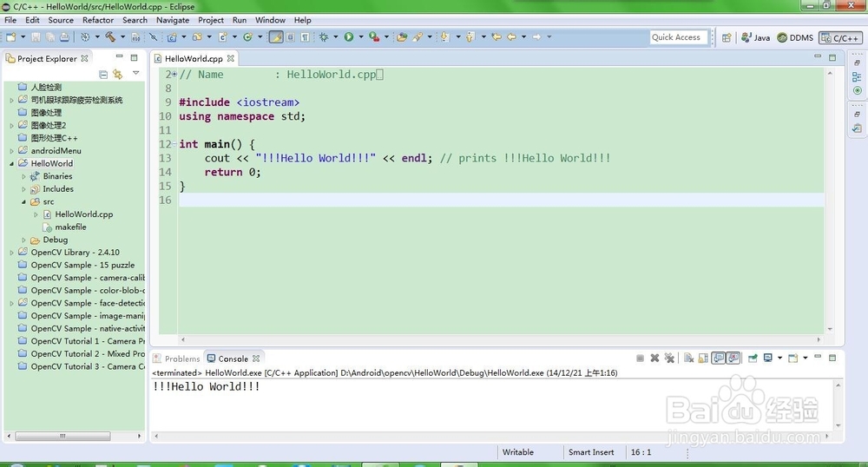868x467 pixels.
Task: Click the Next Annotation arrow icon
Action: point(445,37)
